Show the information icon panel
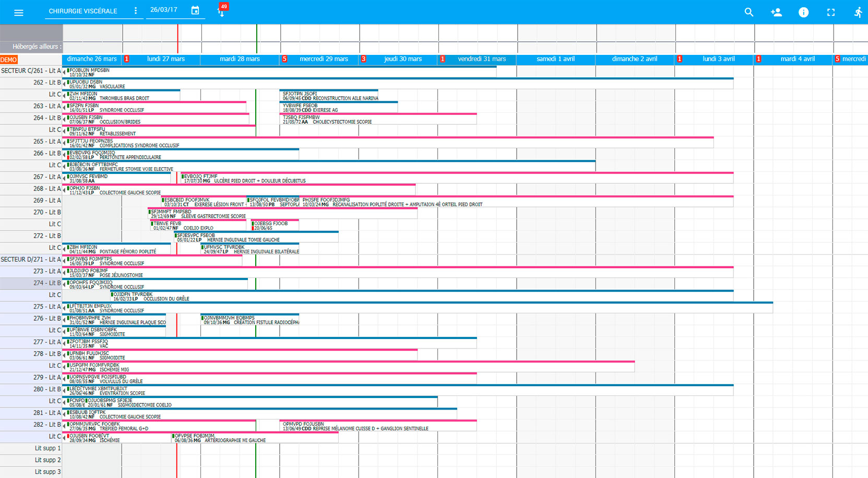The width and height of the screenshot is (868, 478). pyautogui.click(x=803, y=12)
